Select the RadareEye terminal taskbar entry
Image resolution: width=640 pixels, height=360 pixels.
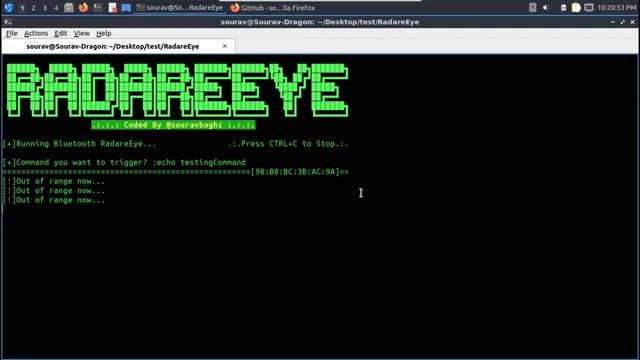coord(180,8)
